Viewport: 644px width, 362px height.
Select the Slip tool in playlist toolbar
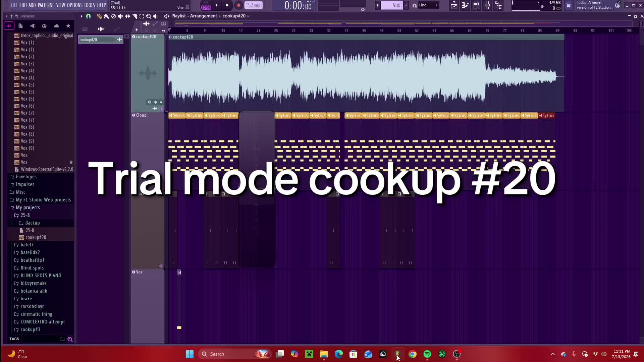(x=127, y=16)
